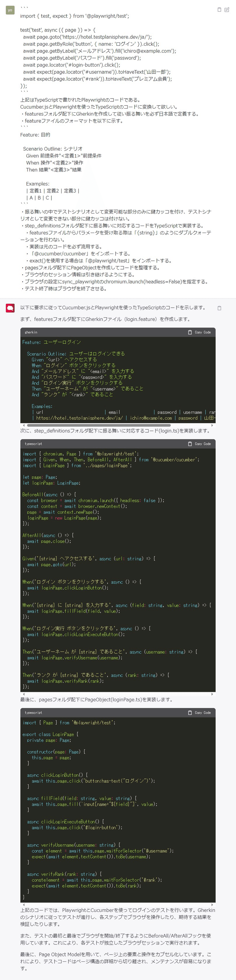Click the 'gherkin' language label

point(31,332)
